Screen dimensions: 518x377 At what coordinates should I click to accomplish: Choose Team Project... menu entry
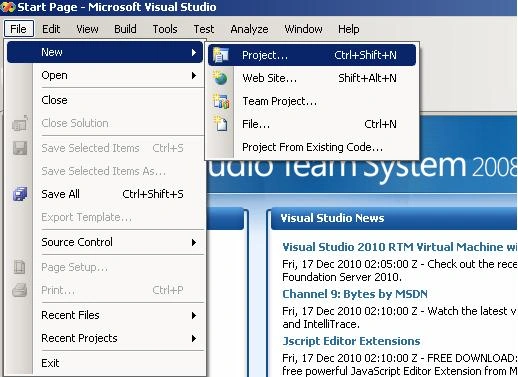click(312, 101)
